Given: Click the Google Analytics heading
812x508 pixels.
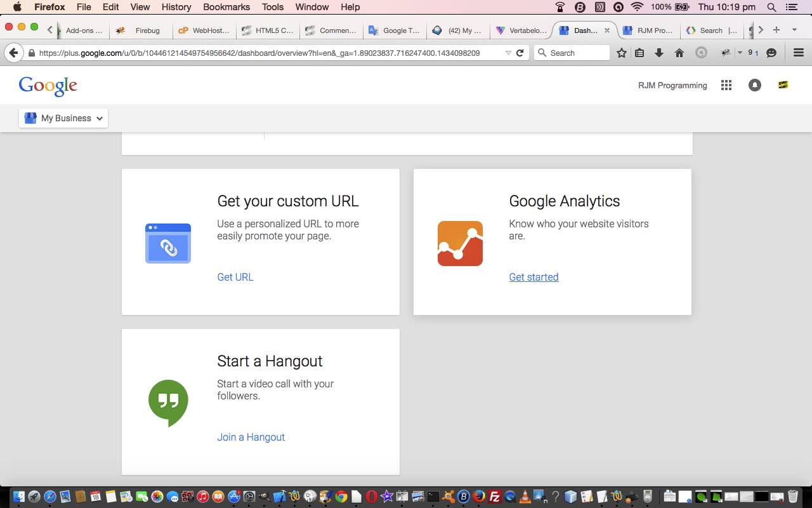Looking at the screenshot, I should [x=565, y=201].
